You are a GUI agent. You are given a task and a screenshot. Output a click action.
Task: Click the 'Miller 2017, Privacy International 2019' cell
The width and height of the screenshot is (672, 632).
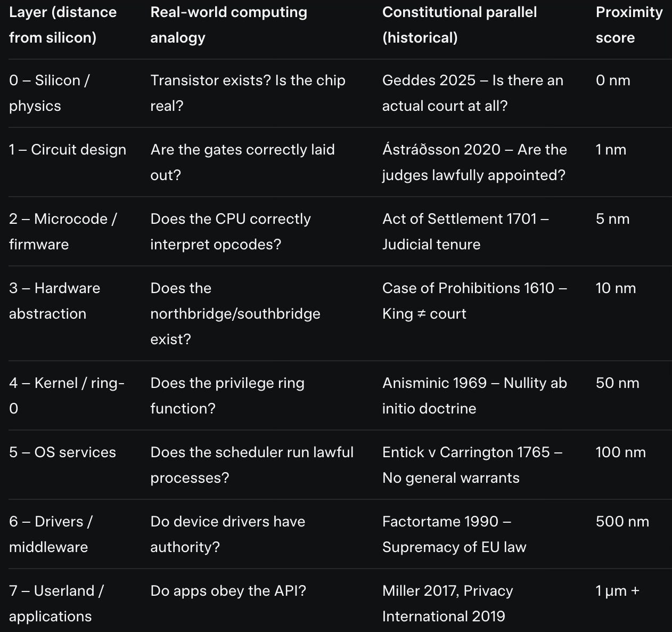(x=447, y=604)
